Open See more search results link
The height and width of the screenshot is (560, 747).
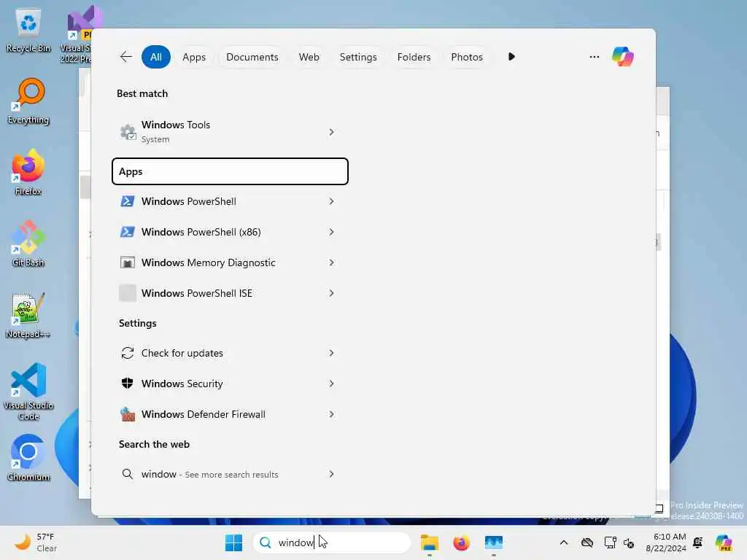pos(231,474)
